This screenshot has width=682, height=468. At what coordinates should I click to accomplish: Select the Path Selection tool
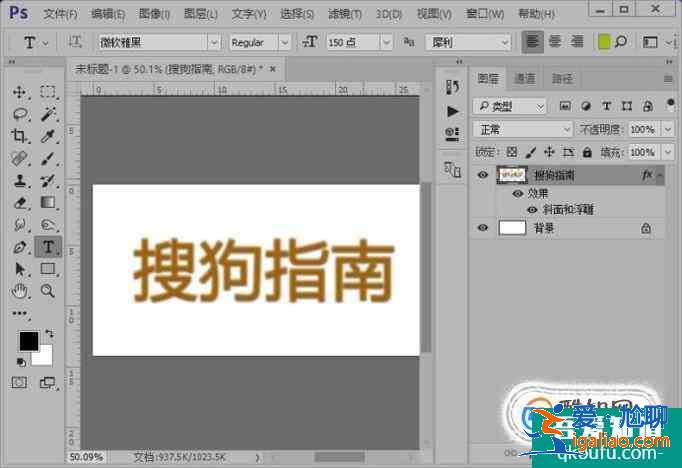coord(20,269)
